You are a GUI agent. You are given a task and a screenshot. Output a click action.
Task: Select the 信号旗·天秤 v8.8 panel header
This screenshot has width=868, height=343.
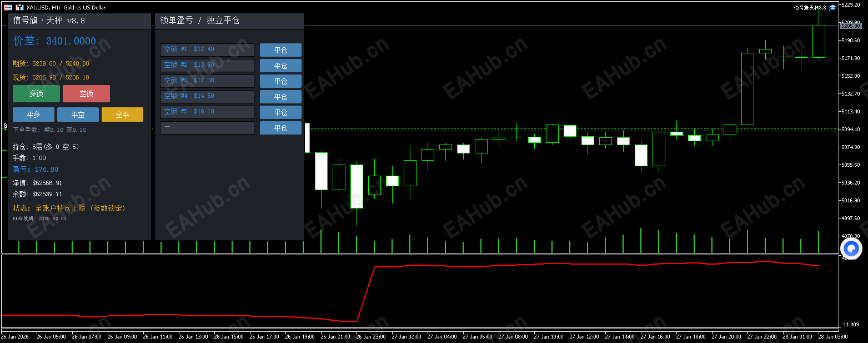(49, 20)
